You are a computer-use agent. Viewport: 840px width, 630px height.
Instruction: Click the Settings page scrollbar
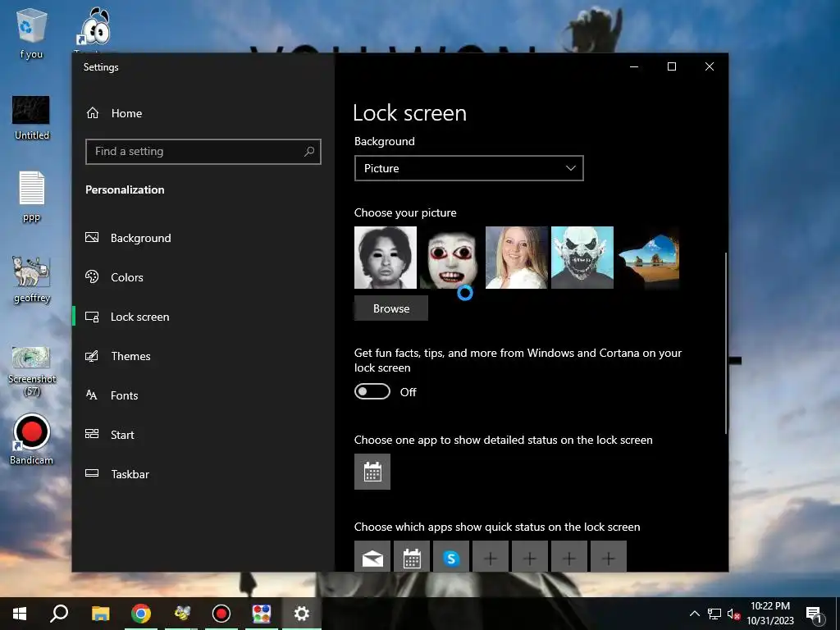(726, 343)
